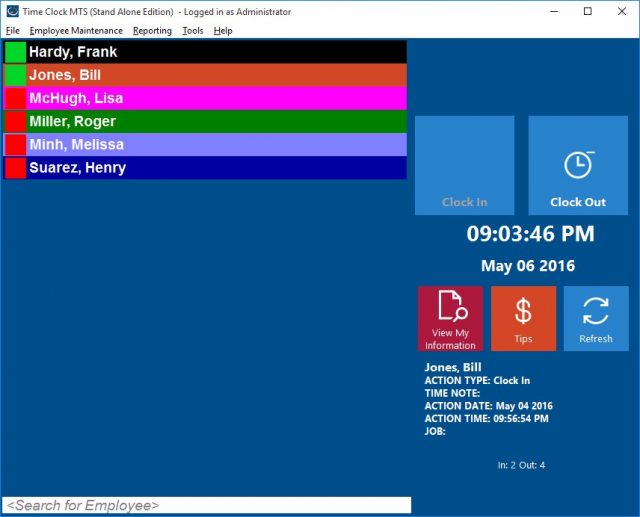This screenshot has width=640, height=517.
Task: Open the Reporting menu
Action: (152, 31)
